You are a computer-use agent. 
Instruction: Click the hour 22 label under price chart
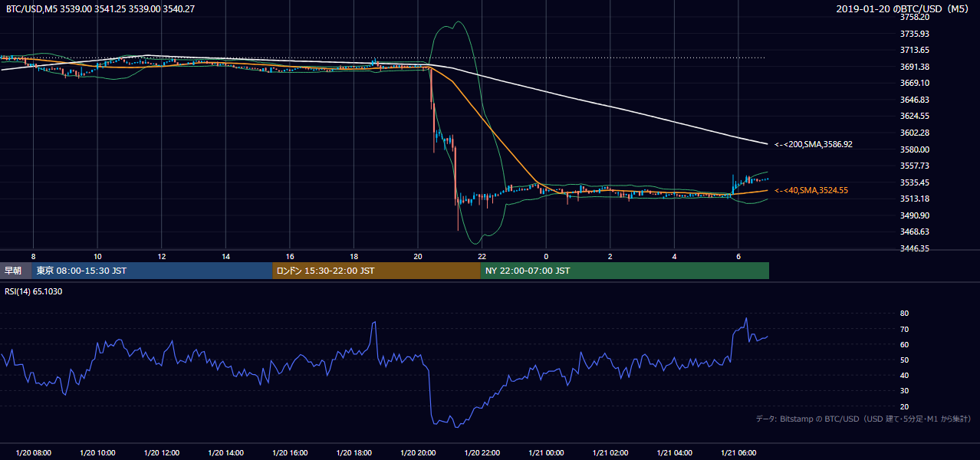click(482, 256)
